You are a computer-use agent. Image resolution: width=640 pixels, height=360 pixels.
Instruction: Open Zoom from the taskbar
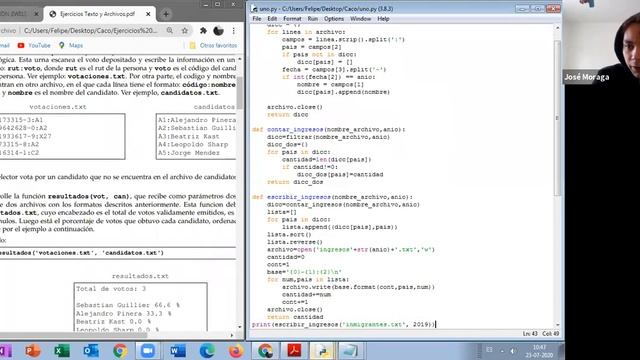click(x=148, y=351)
